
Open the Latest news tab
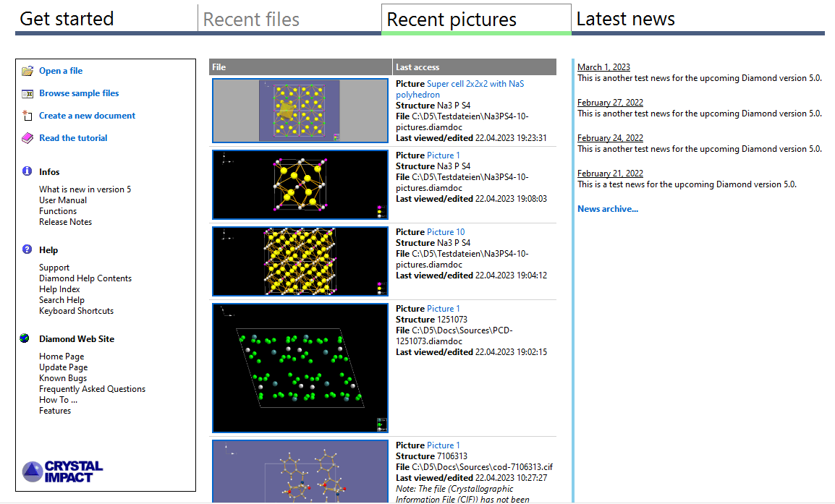pos(625,20)
